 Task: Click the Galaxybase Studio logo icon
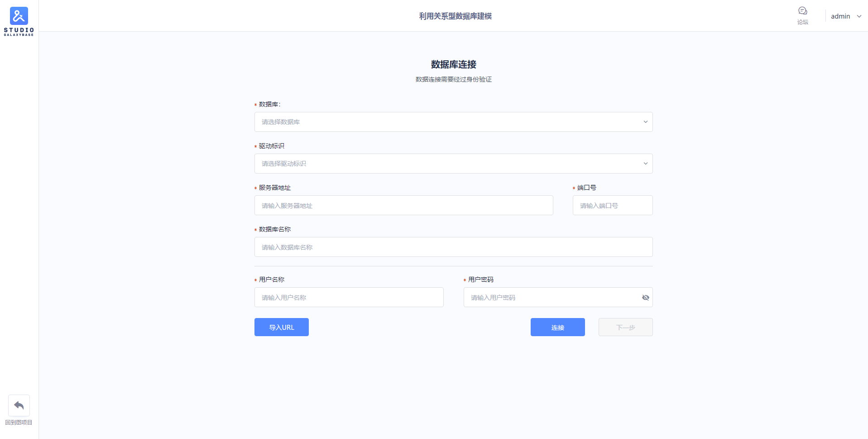18,15
